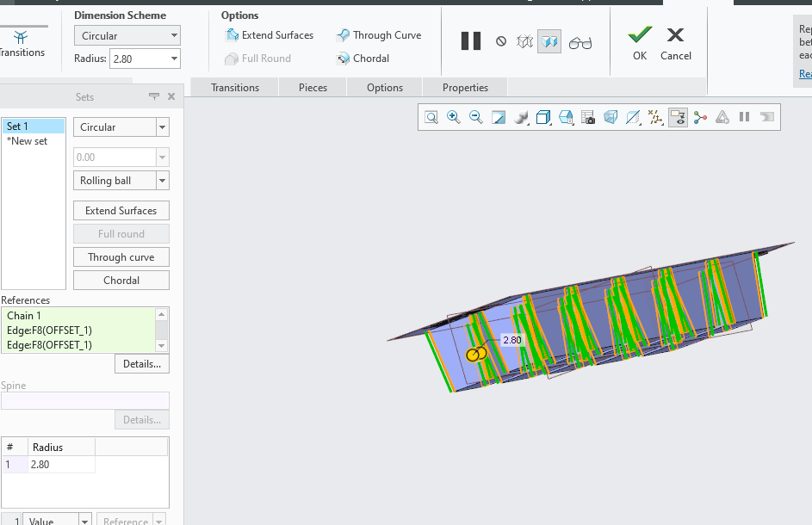The image size is (812, 525).
Task: Open the Dimension Scheme Circular dropdown
Action: (x=127, y=36)
